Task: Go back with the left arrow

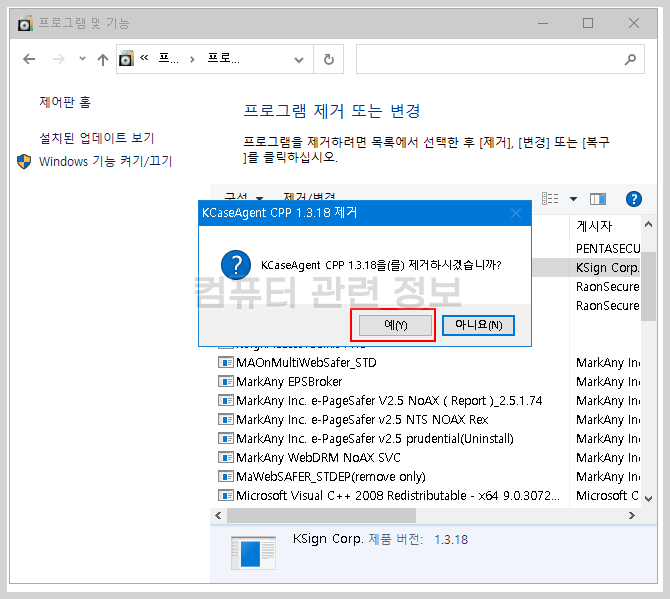Action: coord(29,59)
